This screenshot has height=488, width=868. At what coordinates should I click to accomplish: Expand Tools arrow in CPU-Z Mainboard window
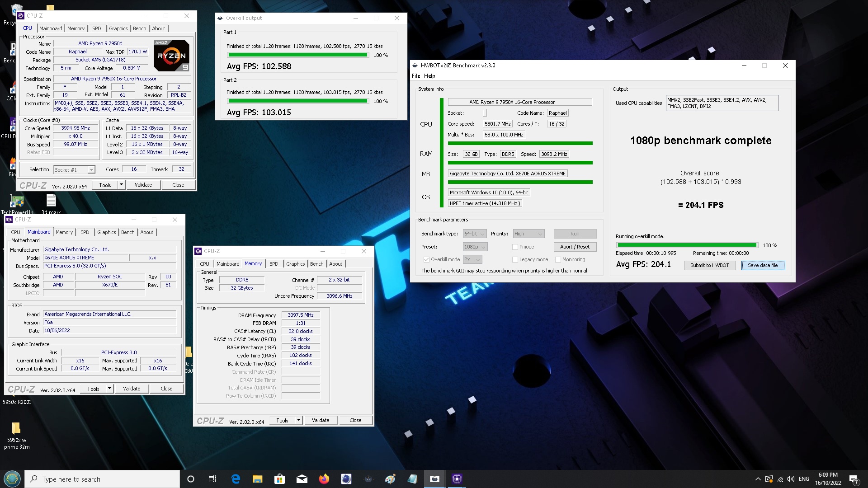[x=109, y=389]
